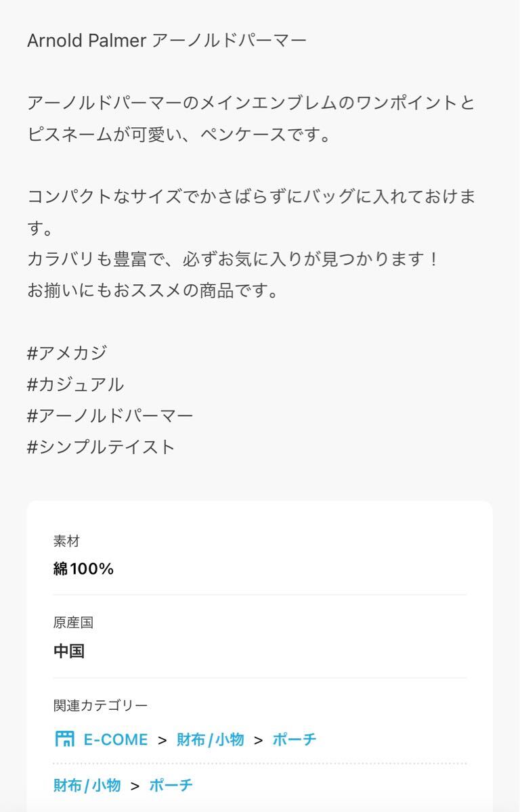
Task: Click the 原産国 label
Action: pyautogui.click(x=73, y=623)
